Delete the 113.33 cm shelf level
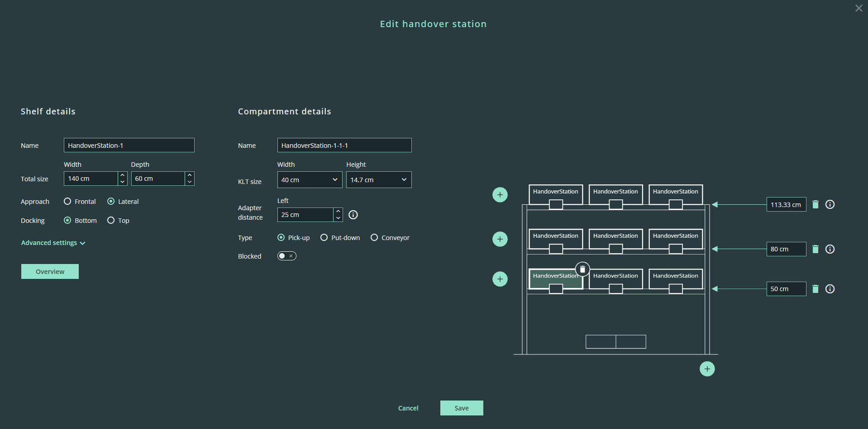This screenshot has height=429, width=868. click(x=815, y=205)
